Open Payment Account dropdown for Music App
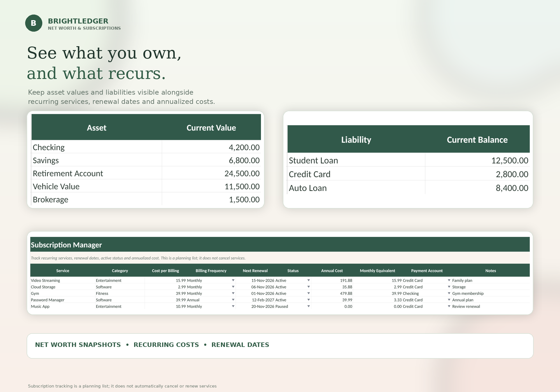The image size is (560, 392). point(449,306)
